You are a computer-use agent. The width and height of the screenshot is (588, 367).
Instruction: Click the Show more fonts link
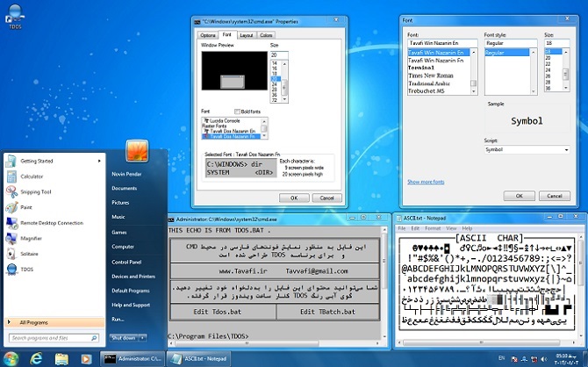click(426, 182)
